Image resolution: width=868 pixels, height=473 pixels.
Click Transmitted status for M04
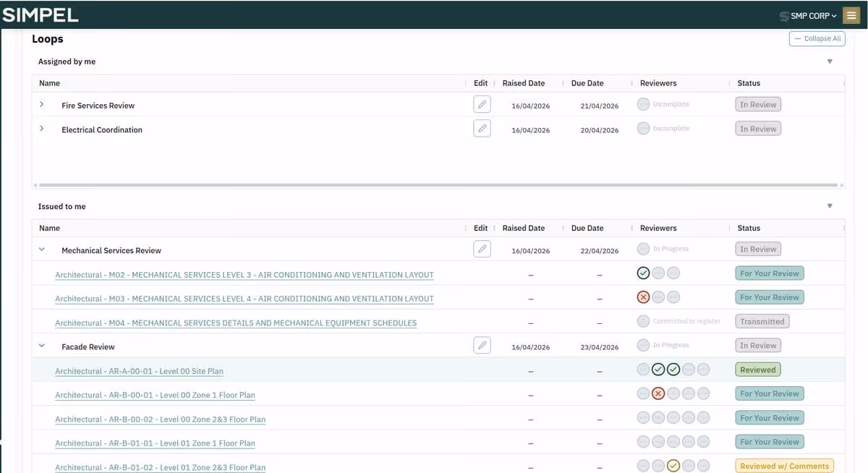762,321
